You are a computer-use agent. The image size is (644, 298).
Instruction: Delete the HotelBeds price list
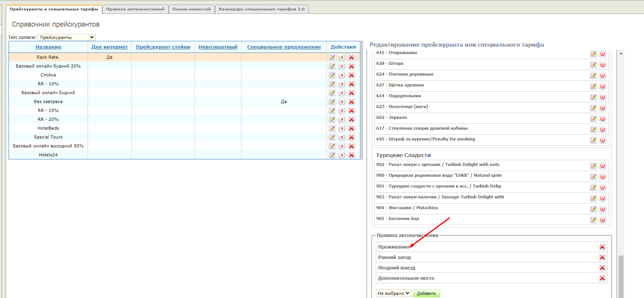352,128
